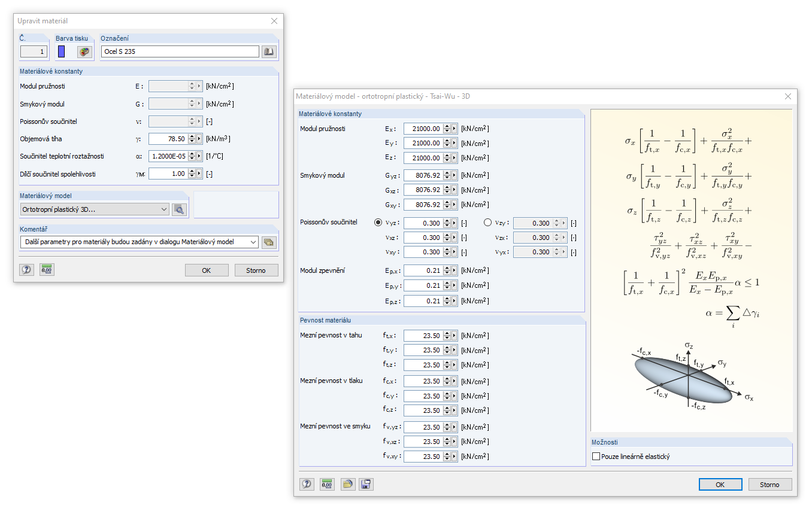Click the arrow button beside the fc,x value
Viewport: 812px width, 511px height.
tap(455, 381)
